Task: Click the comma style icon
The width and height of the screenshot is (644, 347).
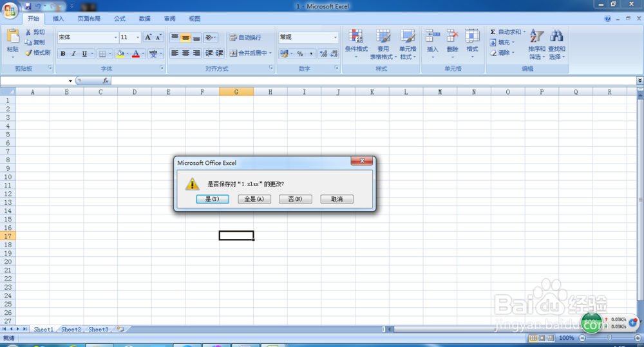Action: tap(311, 54)
